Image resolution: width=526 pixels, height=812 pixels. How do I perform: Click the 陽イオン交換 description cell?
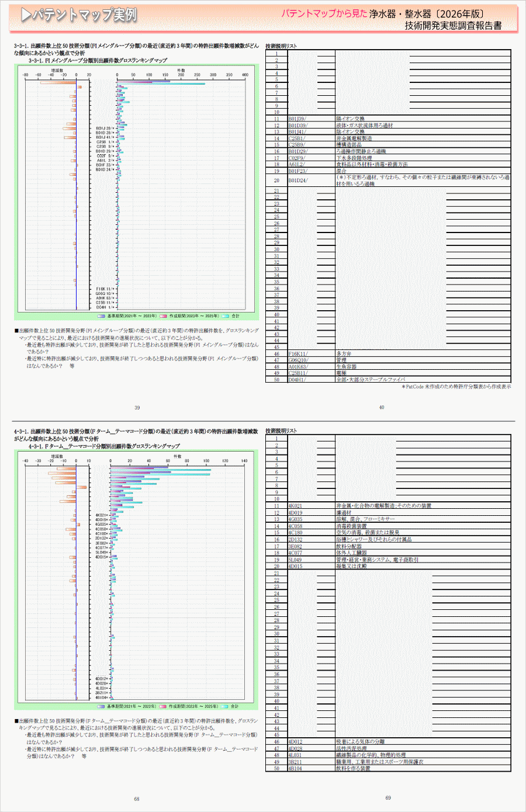click(350, 119)
